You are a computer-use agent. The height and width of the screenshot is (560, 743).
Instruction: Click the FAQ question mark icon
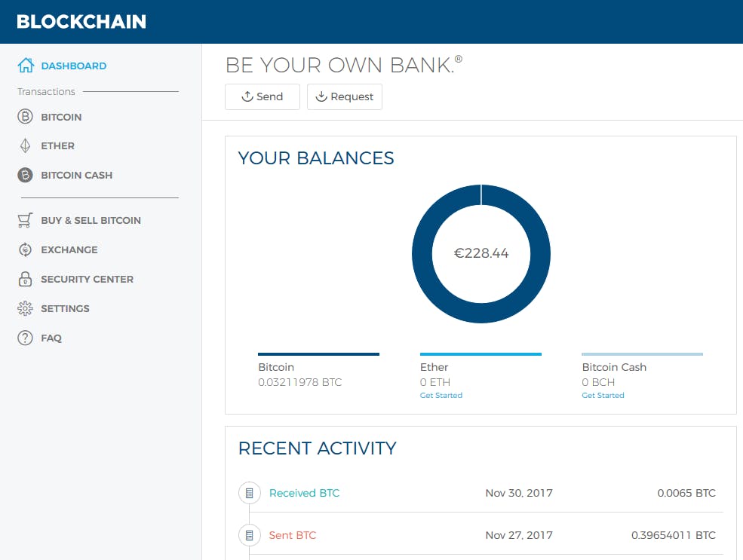click(26, 338)
